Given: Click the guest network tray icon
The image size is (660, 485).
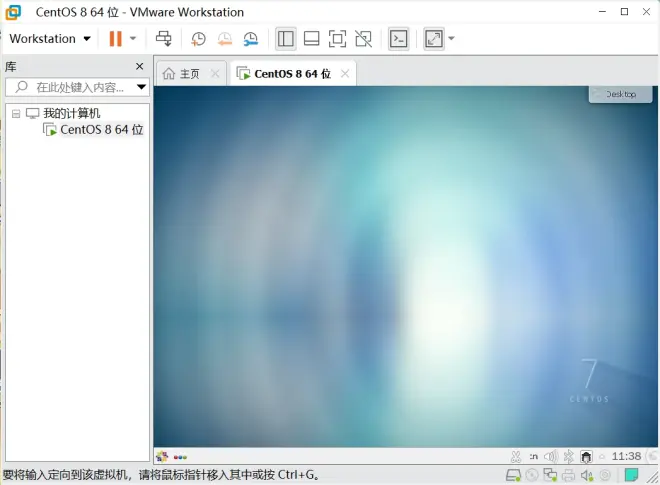Looking at the screenshot, I should click(586, 456).
